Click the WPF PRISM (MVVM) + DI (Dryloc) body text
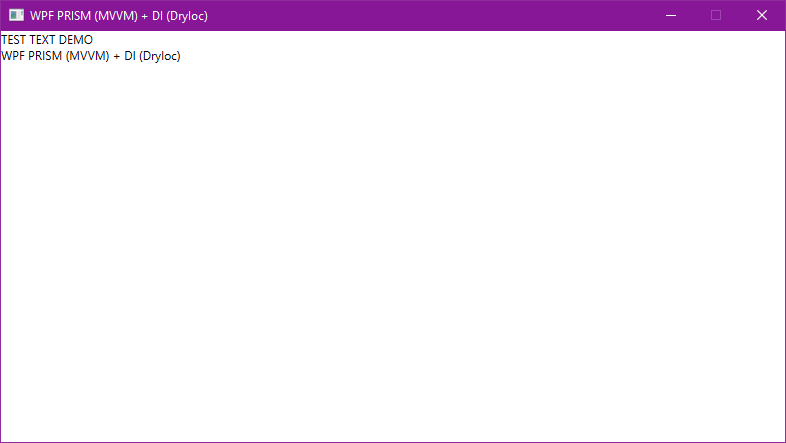The width and height of the screenshot is (786, 443). [x=91, y=56]
